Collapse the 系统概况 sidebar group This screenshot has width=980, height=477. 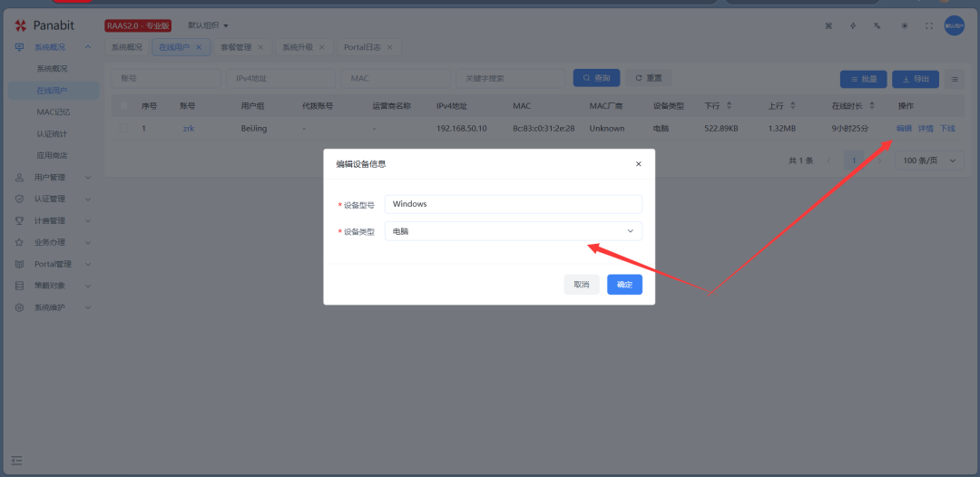coord(54,47)
